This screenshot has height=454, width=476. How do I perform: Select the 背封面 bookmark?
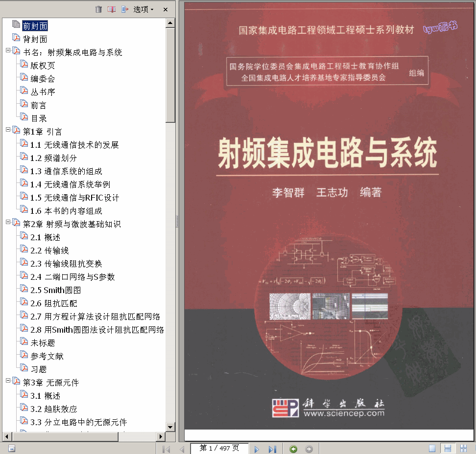pos(35,39)
